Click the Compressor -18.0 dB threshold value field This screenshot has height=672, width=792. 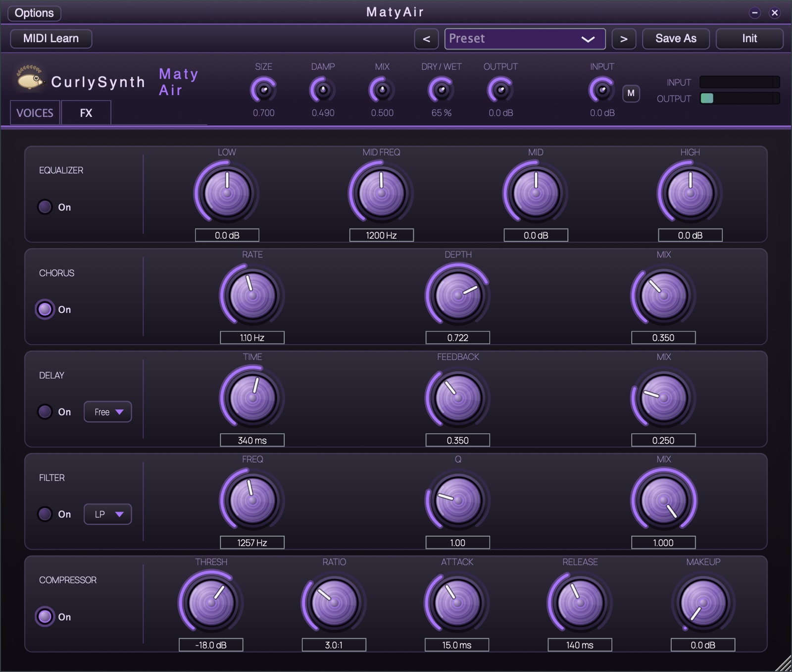(211, 645)
